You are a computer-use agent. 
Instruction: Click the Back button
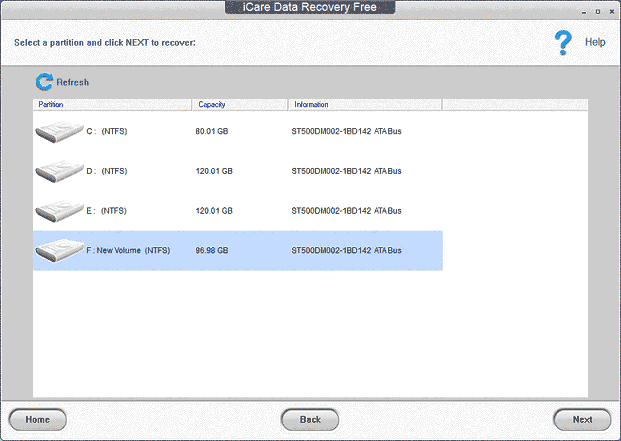coord(310,420)
